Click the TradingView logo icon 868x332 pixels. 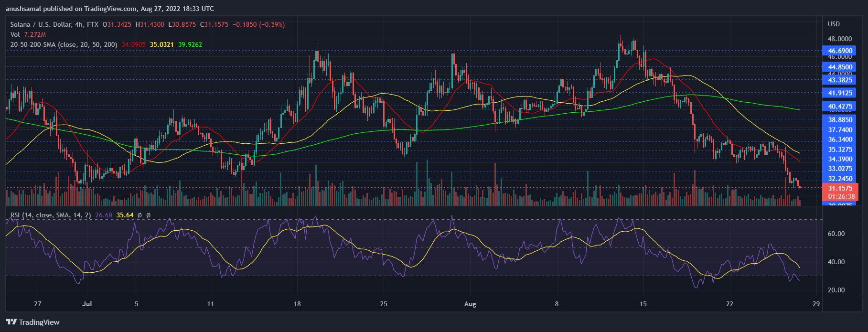pos(11,322)
